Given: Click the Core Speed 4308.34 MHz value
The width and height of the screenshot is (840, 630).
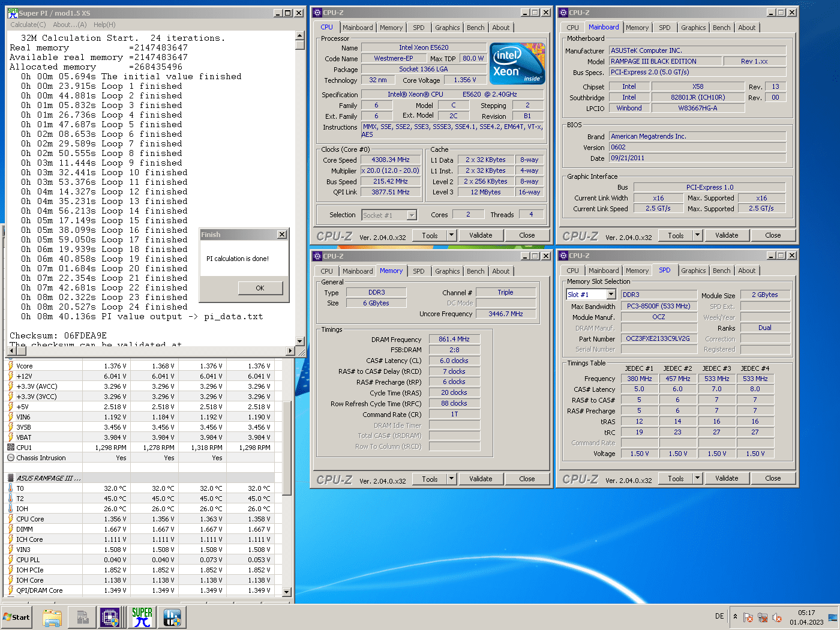Looking at the screenshot, I should coord(391,160).
